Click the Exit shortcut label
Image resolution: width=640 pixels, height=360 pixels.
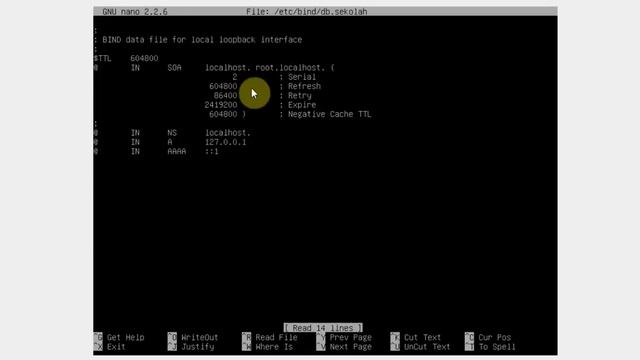pyautogui.click(x=116, y=347)
